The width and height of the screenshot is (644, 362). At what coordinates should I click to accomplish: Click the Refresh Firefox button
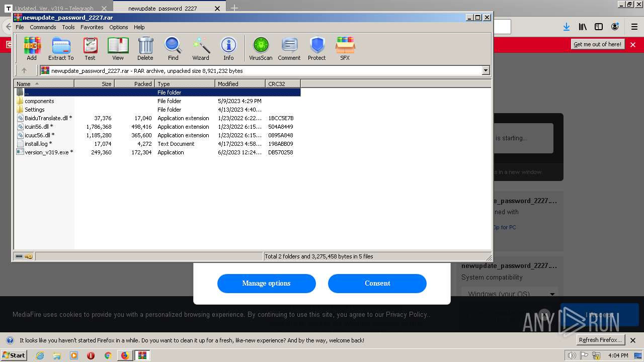pos(600,340)
